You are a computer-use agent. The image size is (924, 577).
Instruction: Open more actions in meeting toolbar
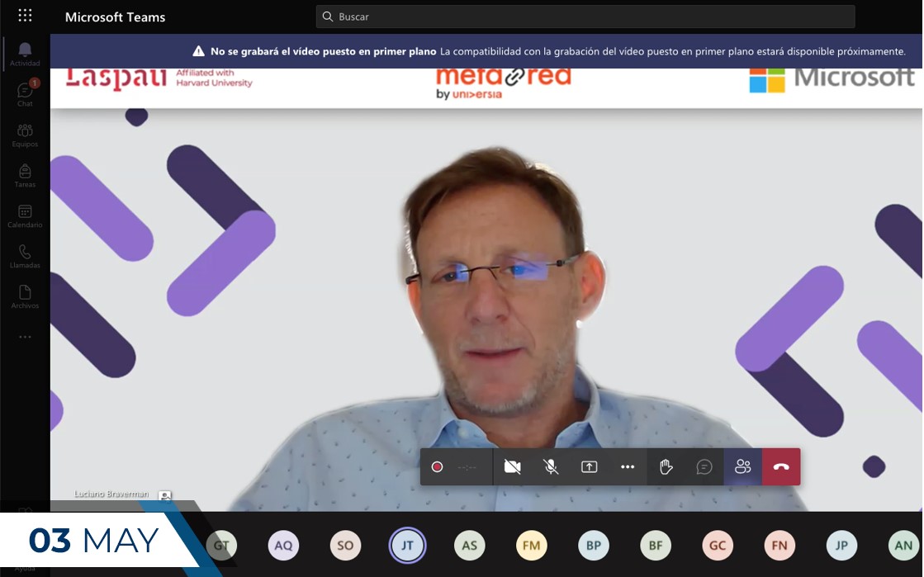pyautogui.click(x=628, y=466)
